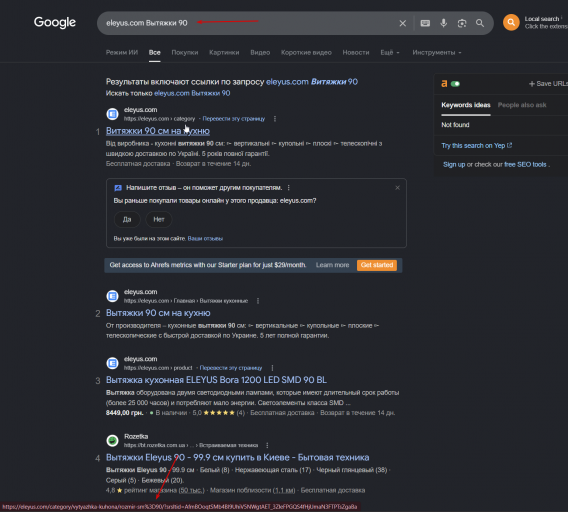Click eleyus.com site name of first result
Viewport: 568px width, 512px height.
click(x=141, y=110)
